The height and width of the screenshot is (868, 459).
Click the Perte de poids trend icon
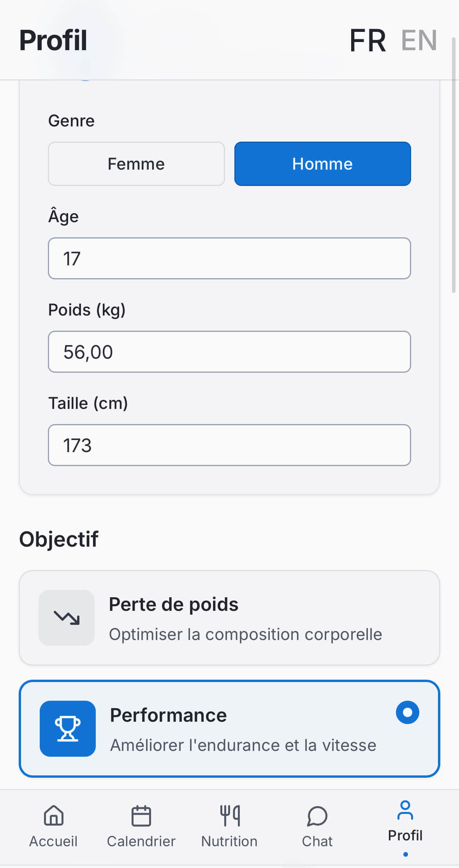coord(67,617)
